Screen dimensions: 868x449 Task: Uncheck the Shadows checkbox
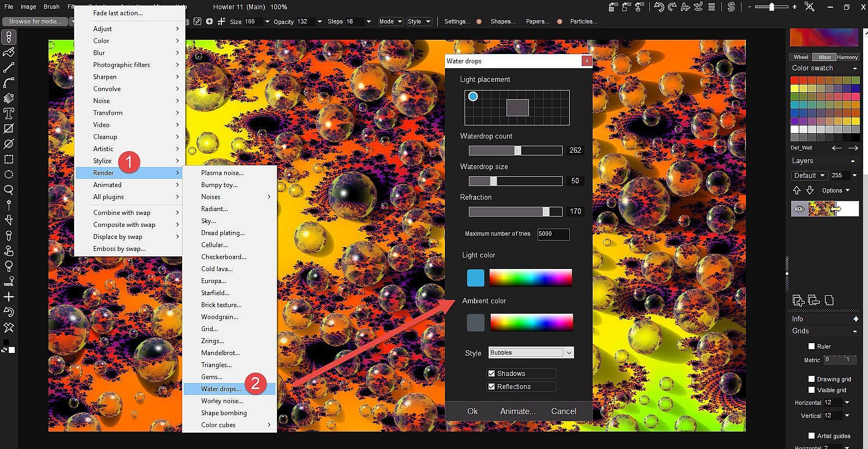pos(491,374)
